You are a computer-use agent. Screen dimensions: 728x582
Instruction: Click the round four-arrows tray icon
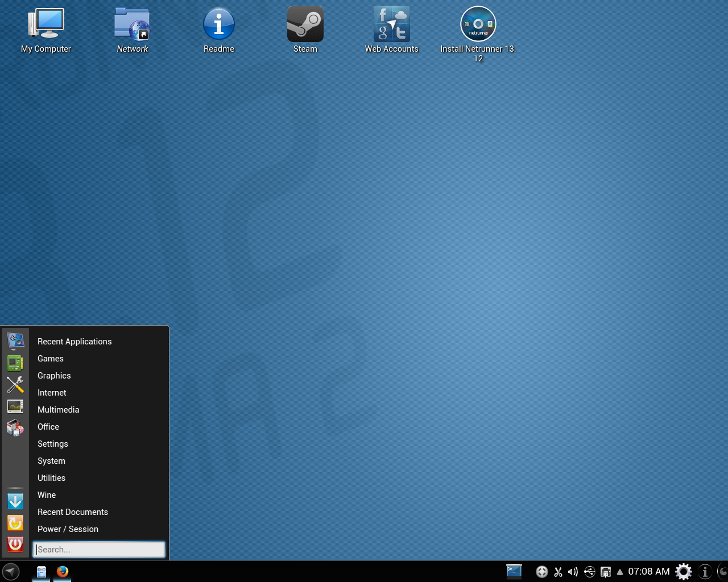tap(542, 572)
